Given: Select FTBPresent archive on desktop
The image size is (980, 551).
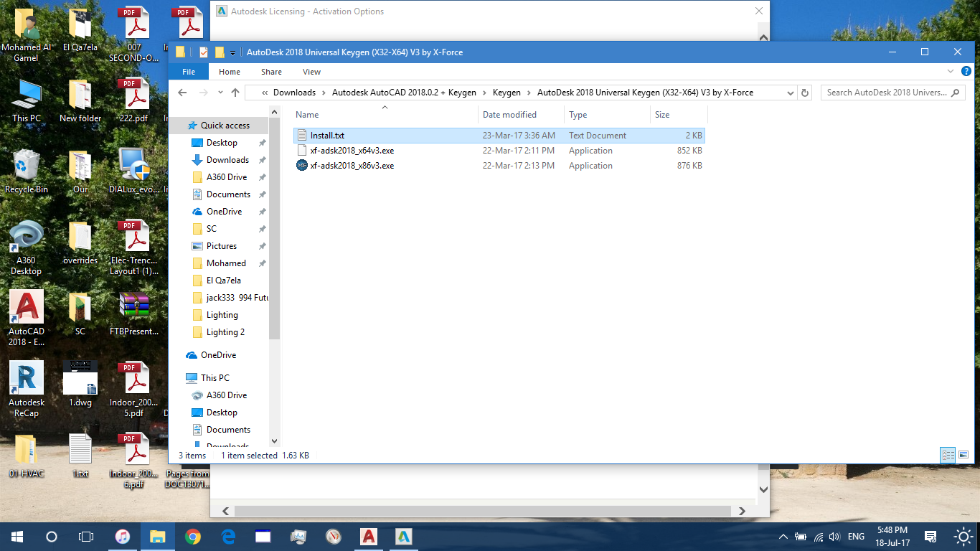Looking at the screenshot, I should tap(134, 314).
